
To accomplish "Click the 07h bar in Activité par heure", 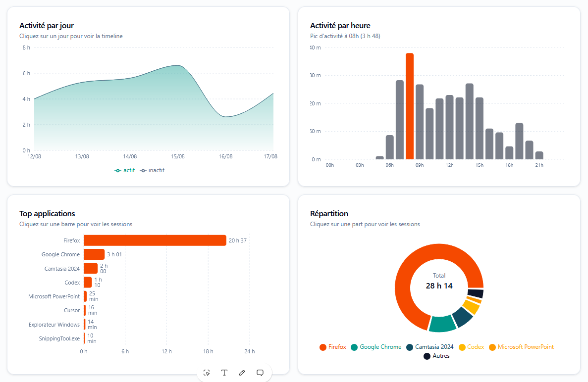I will click(400, 120).
